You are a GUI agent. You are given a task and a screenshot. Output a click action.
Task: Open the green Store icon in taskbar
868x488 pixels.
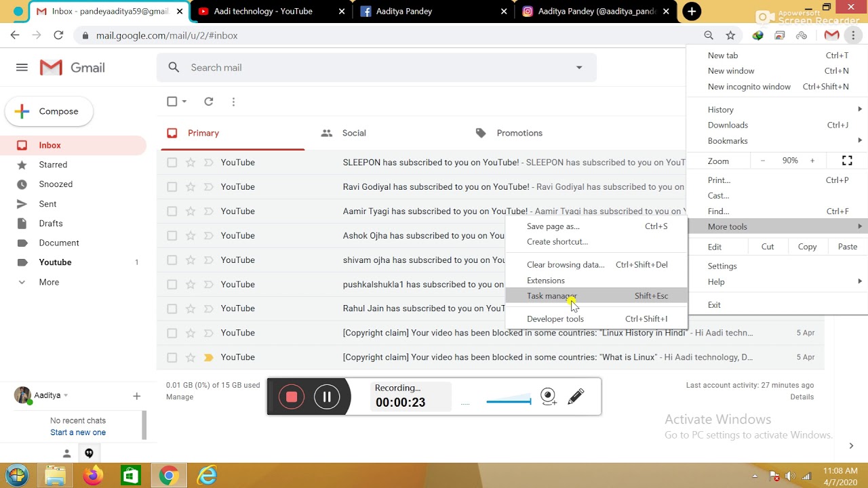point(130,476)
